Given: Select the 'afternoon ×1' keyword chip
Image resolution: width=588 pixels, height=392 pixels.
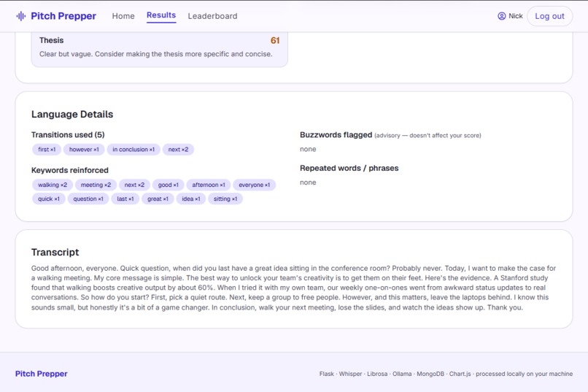Looking at the screenshot, I should point(209,185).
